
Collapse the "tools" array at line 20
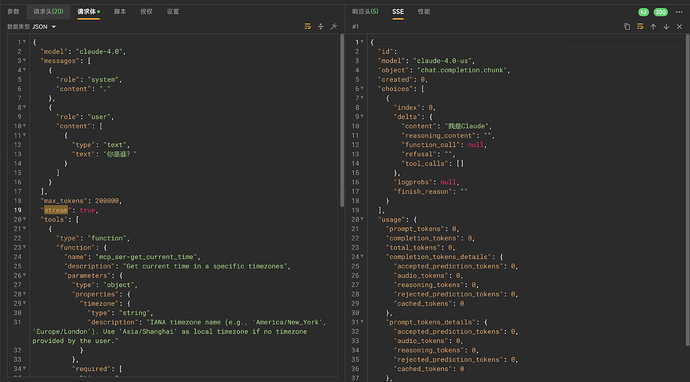(x=24, y=220)
